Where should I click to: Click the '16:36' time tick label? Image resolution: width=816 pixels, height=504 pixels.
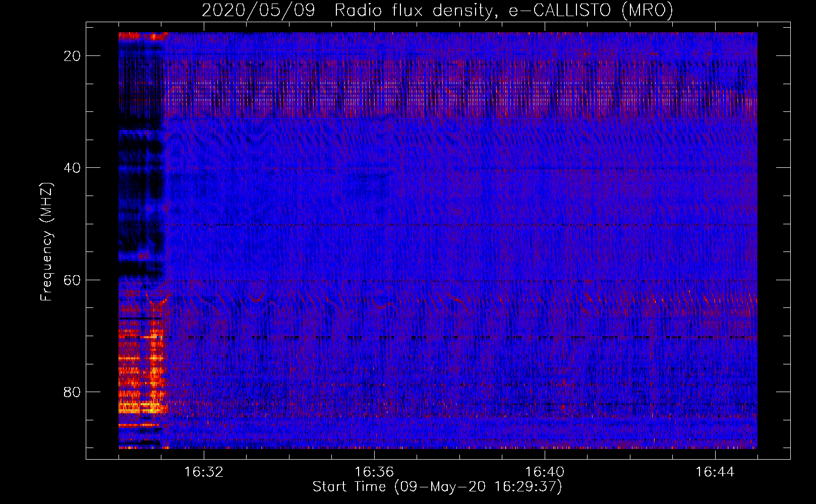[x=374, y=472]
